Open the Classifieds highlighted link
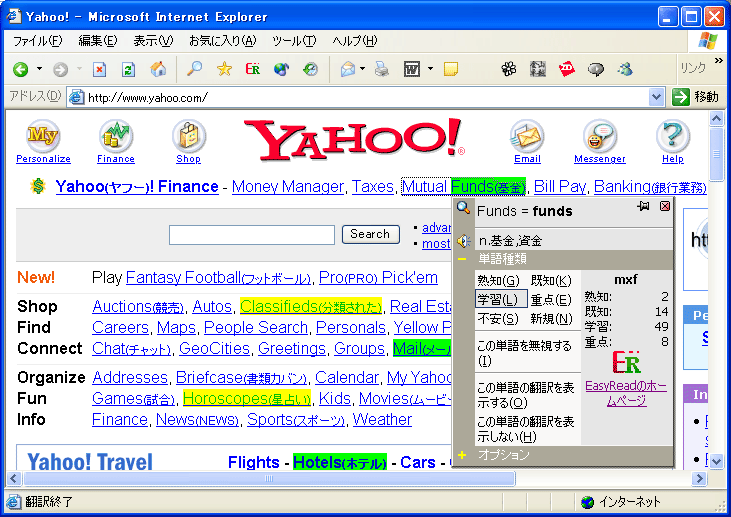The width and height of the screenshot is (731, 517). click(x=310, y=306)
